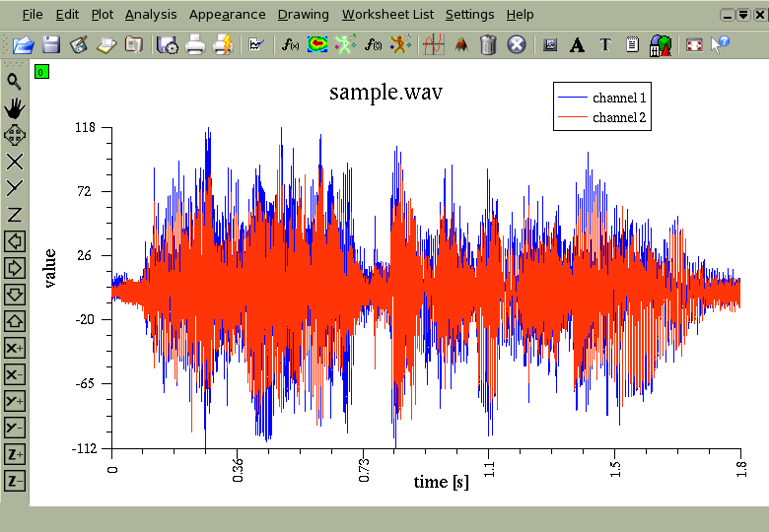The height and width of the screenshot is (532, 769).
Task: Open the Worksheet List menu
Action: pyautogui.click(x=387, y=15)
